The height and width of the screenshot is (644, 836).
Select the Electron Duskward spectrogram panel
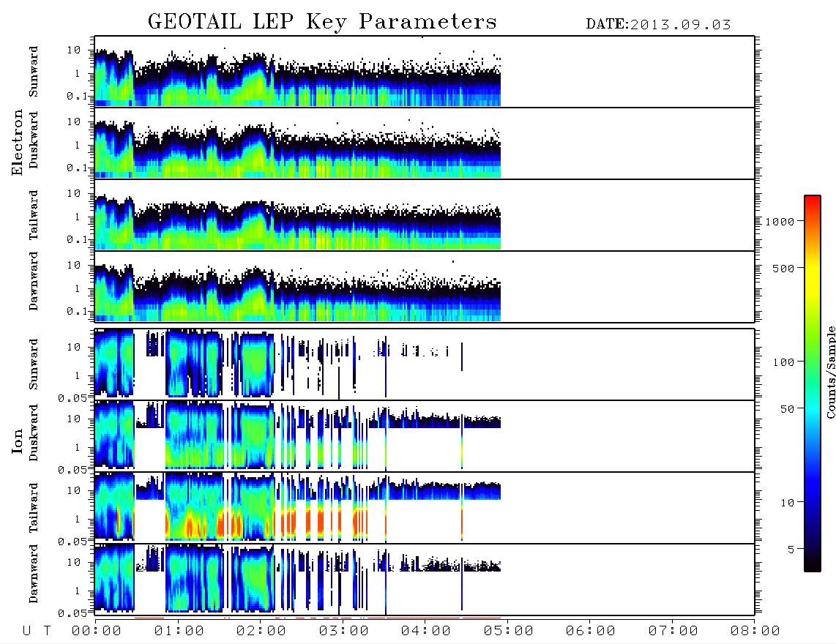[425, 143]
